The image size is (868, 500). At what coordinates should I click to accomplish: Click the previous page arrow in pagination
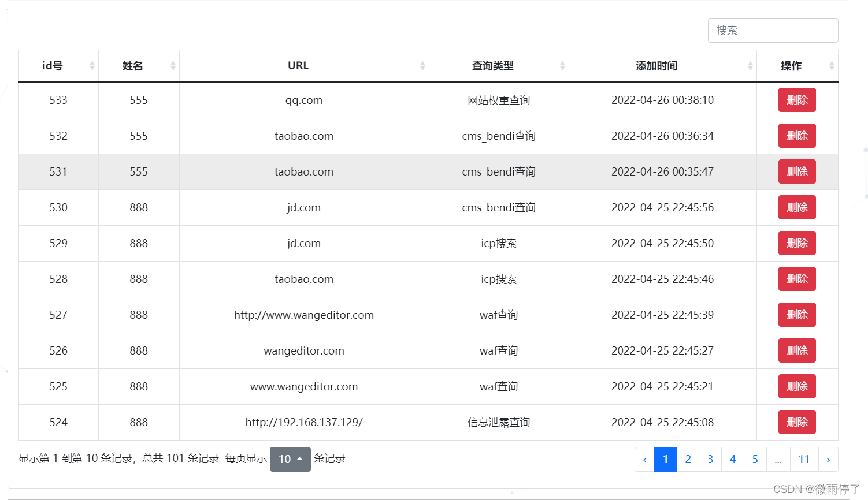(x=644, y=459)
